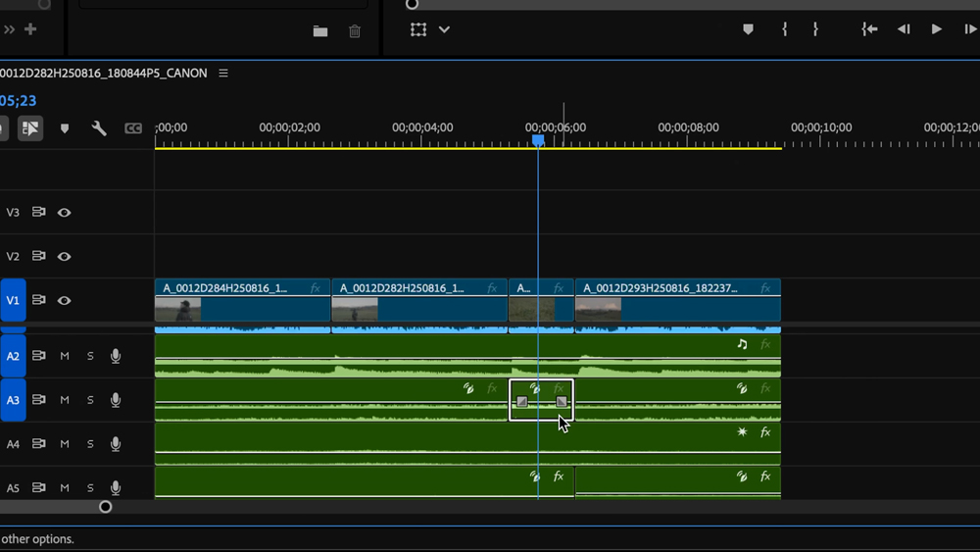Toggle Linked Selection in the timeline
This screenshot has height=552, width=980.
coord(30,128)
